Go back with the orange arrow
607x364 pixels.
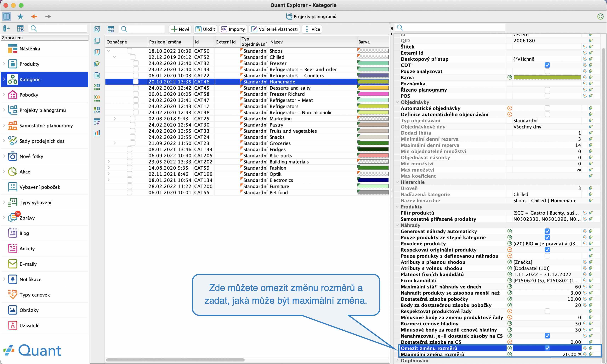[34, 16]
